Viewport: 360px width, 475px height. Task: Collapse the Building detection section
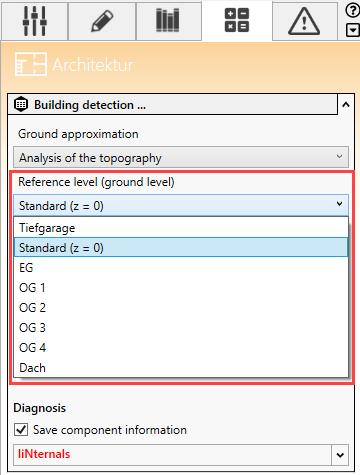pyautogui.click(x=346, y=105)
